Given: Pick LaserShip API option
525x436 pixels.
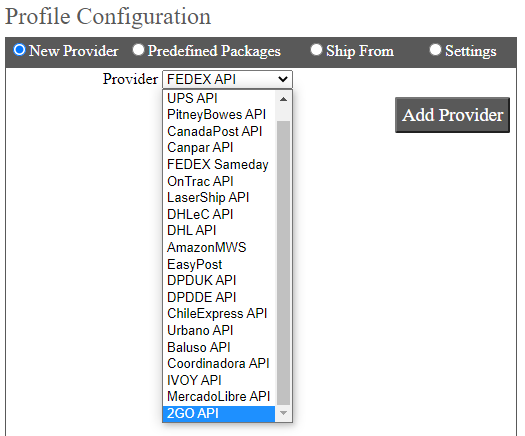Looking at the screenshot, I should 219,198.
